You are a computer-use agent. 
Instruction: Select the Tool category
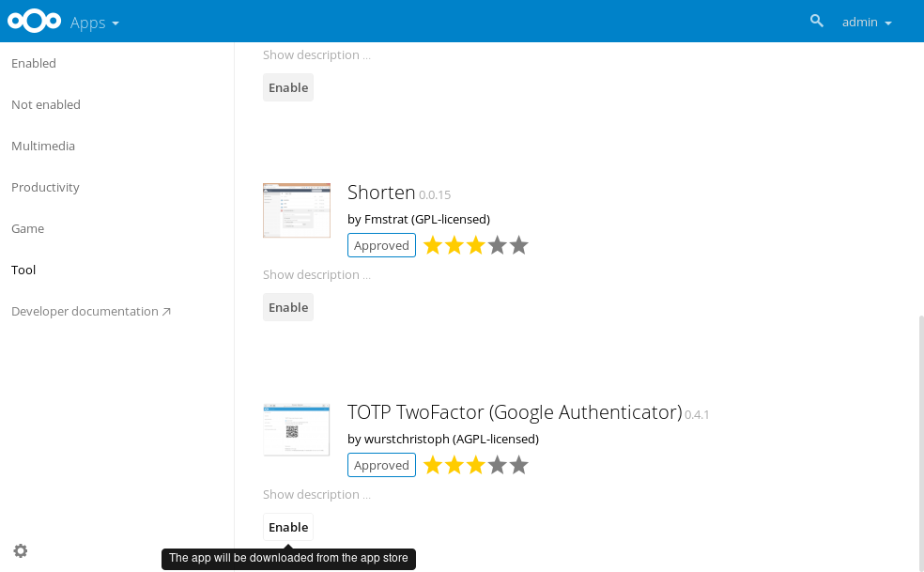point(23,271)
